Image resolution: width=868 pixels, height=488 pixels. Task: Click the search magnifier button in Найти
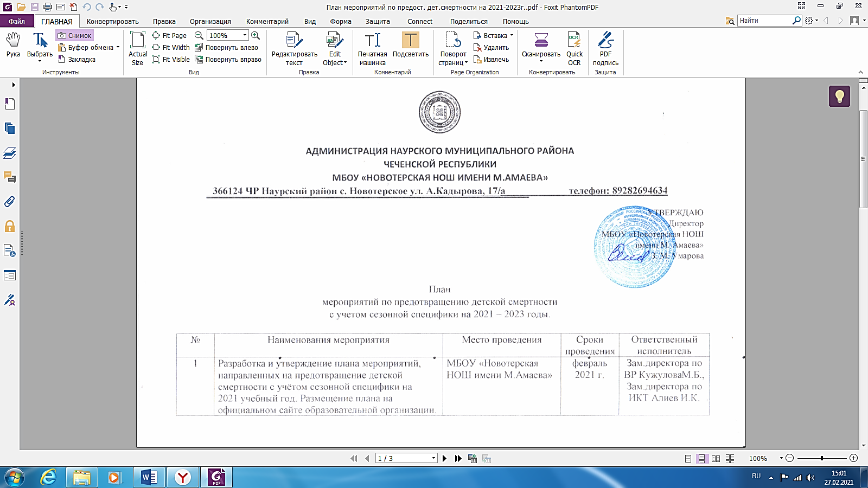pos(797,21)
